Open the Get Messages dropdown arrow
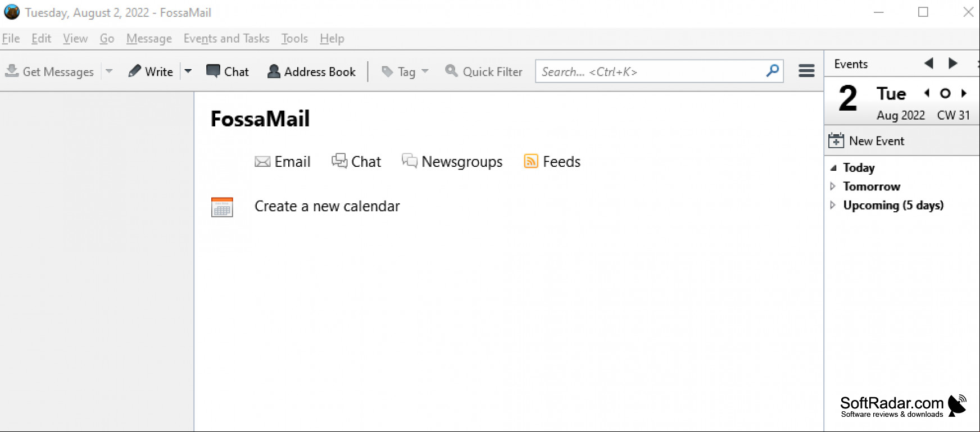The height and width of the screenshot is (432, 980). (x=109, y=71)
